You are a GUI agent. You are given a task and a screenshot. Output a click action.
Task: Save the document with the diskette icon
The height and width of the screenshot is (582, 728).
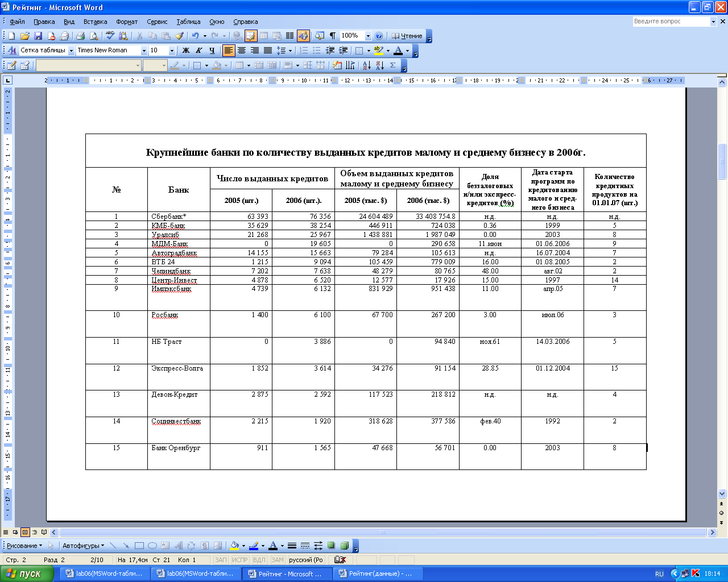click(38, 36)
